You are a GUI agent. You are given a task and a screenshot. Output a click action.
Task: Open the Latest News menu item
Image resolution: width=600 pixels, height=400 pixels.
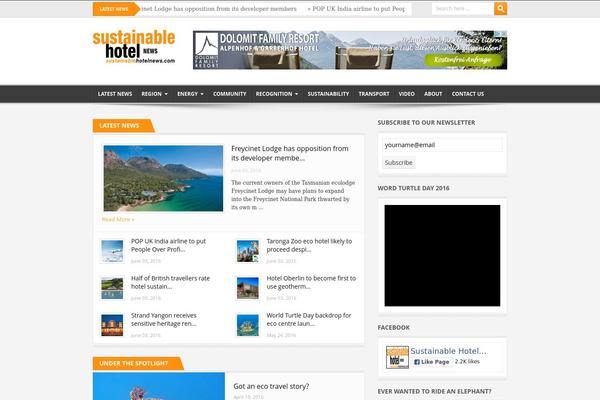pyautogui.click(x=115, y=94)
